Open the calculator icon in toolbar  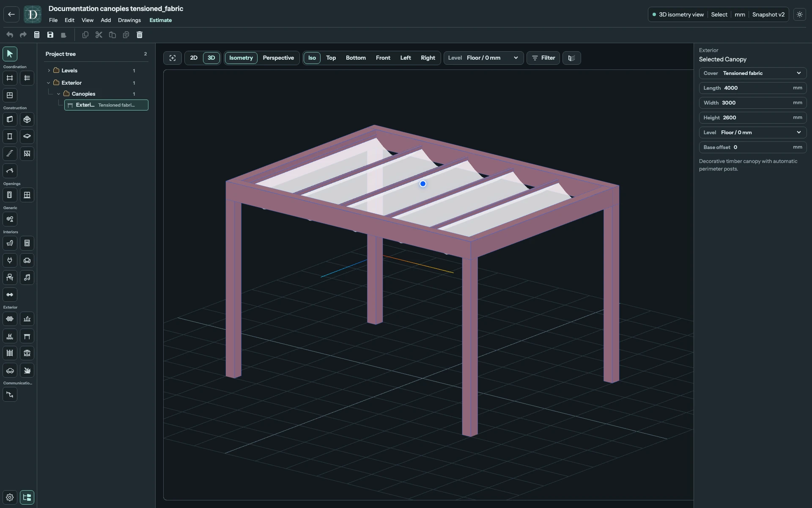37,35
